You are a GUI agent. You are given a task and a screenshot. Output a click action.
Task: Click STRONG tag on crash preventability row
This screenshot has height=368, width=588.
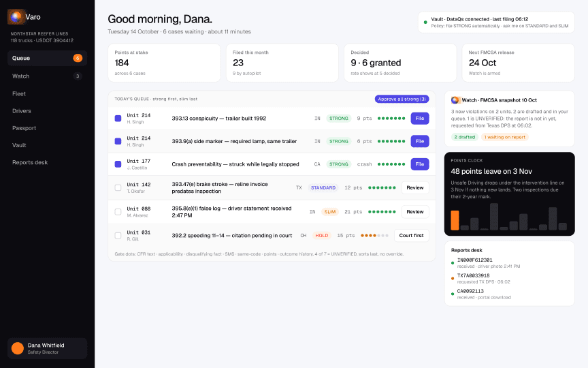coord(339,164)
